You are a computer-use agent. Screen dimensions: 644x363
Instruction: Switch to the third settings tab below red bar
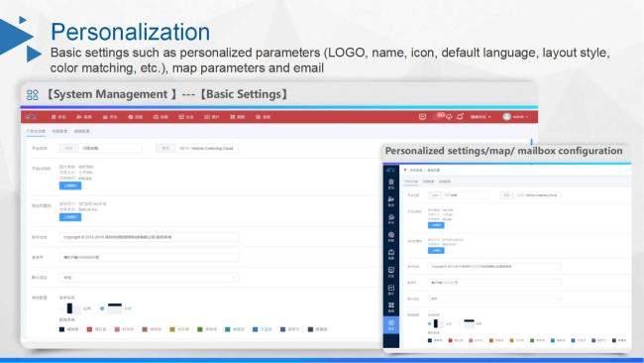81,131
